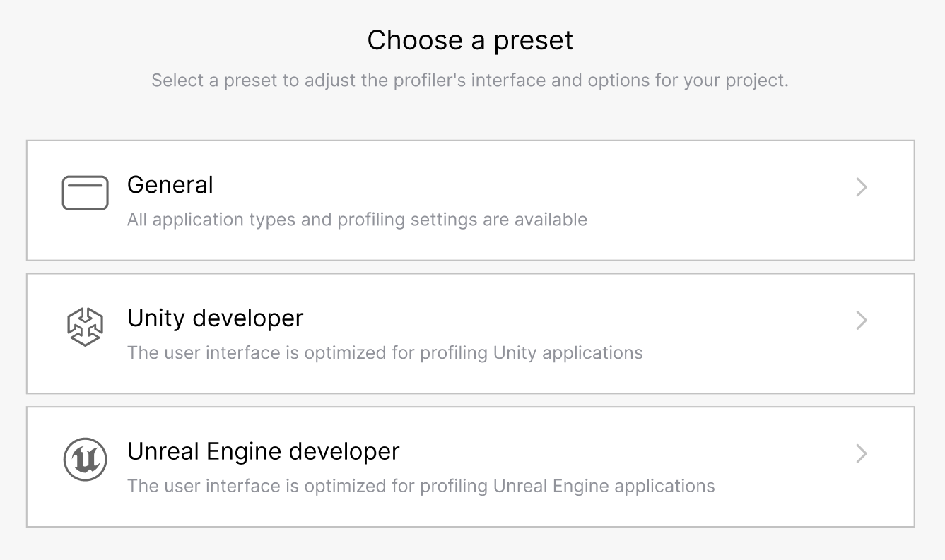Screen dimensions: 945x560
Task: Open General preset via its right chevron
Action: [x=861, y=187]
